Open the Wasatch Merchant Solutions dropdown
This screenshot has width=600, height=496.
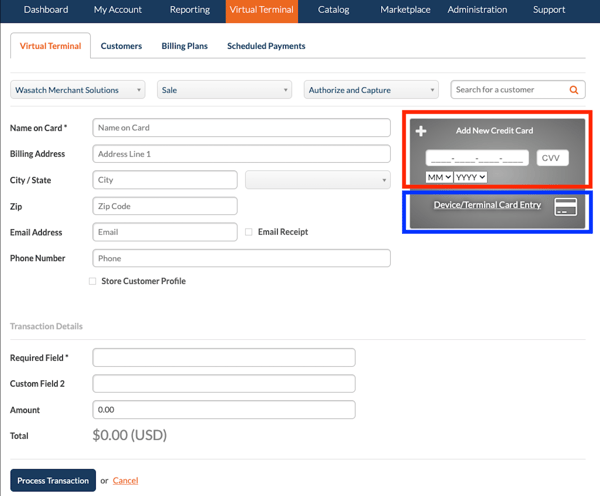click(x=78, y=90)
